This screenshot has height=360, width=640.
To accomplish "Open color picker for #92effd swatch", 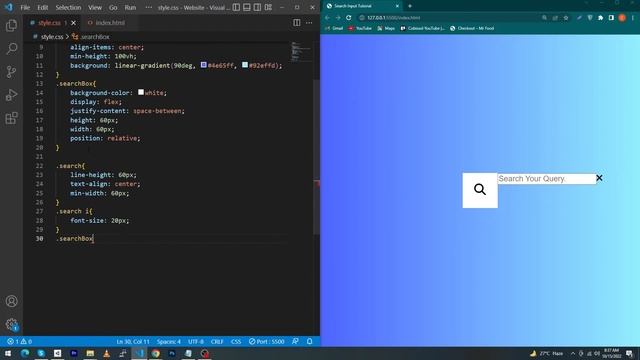I will pos(245,65).
